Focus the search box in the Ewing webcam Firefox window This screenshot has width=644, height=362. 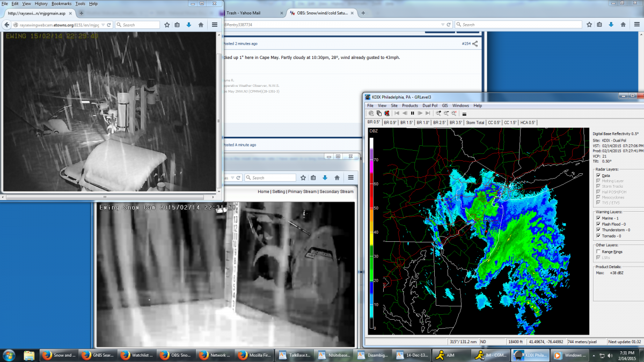138,25
